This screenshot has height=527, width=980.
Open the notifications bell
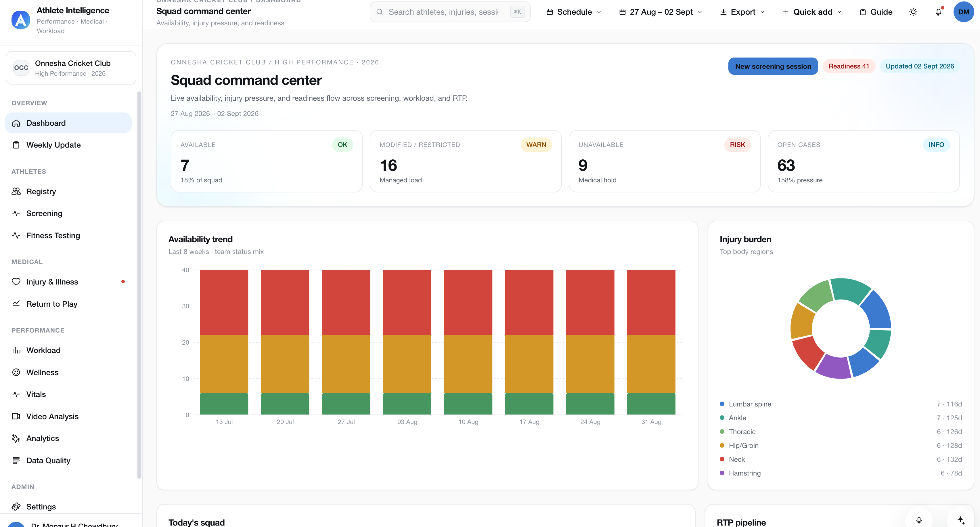click(939, 12)
